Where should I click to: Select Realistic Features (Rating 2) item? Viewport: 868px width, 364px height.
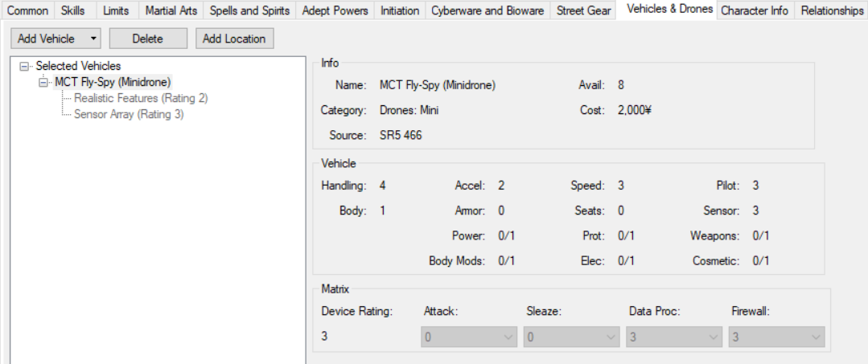click(141, 99)
